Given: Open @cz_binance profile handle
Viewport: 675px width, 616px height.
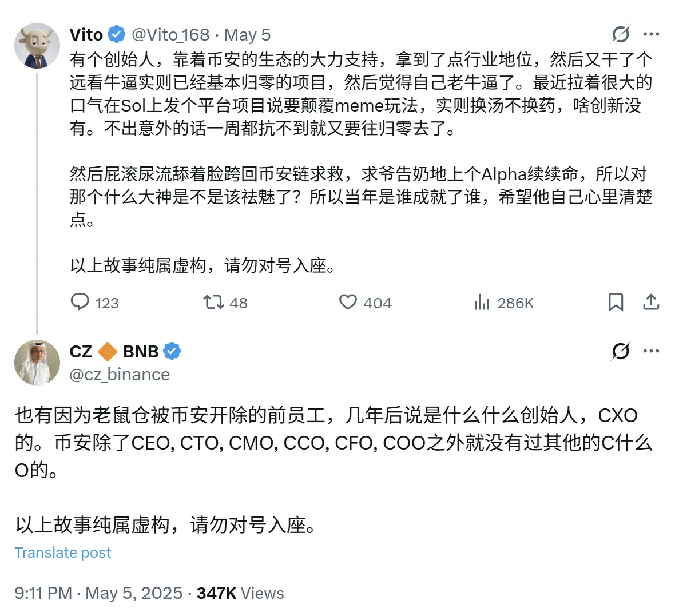Looking at the screenshot, I should click(119, 375).
